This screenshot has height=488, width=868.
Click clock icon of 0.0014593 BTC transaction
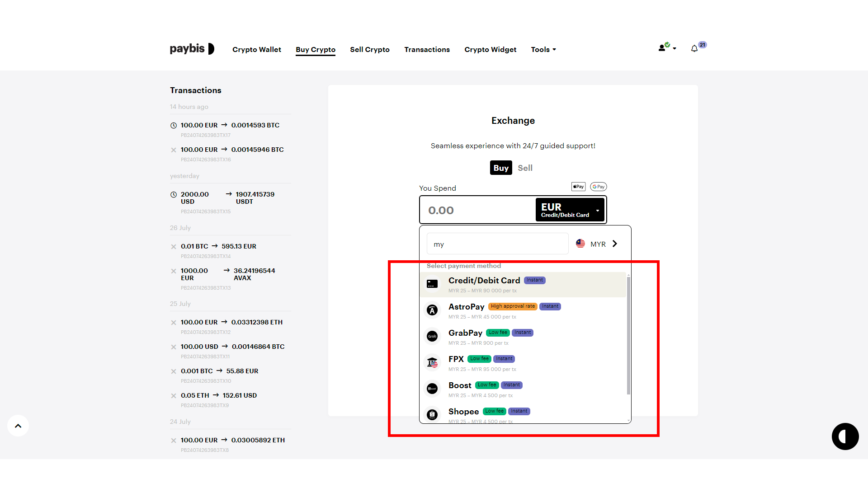[x=174, y=126]
